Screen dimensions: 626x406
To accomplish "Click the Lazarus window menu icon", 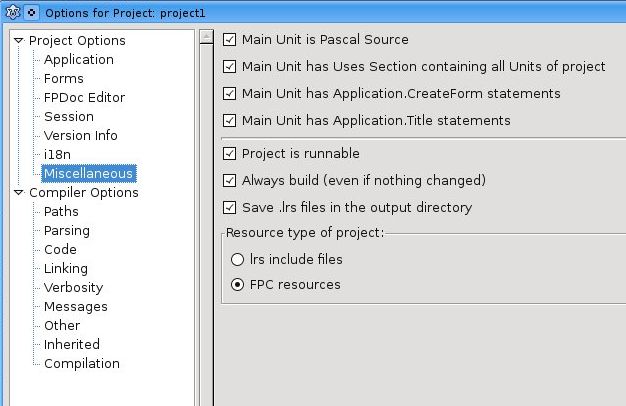I will coord(12,11).
